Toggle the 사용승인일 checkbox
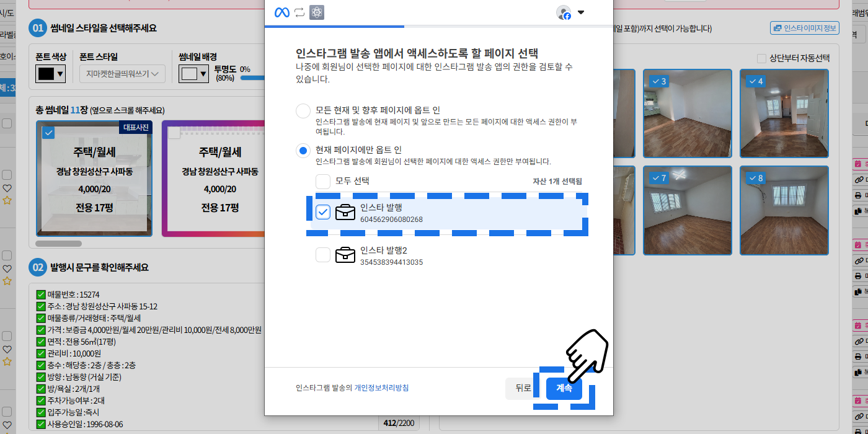868x434 pixels. 41,424
